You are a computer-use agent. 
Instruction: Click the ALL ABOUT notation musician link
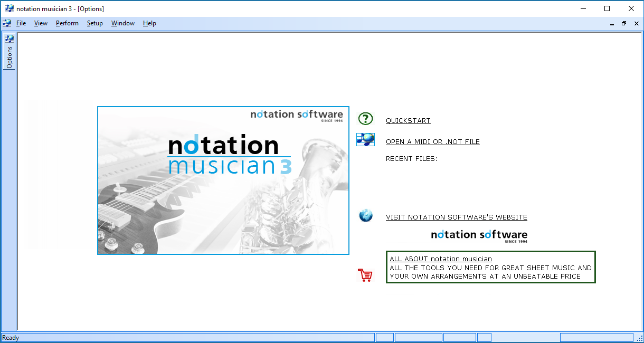pyautogui.click(x=441, y=259)
